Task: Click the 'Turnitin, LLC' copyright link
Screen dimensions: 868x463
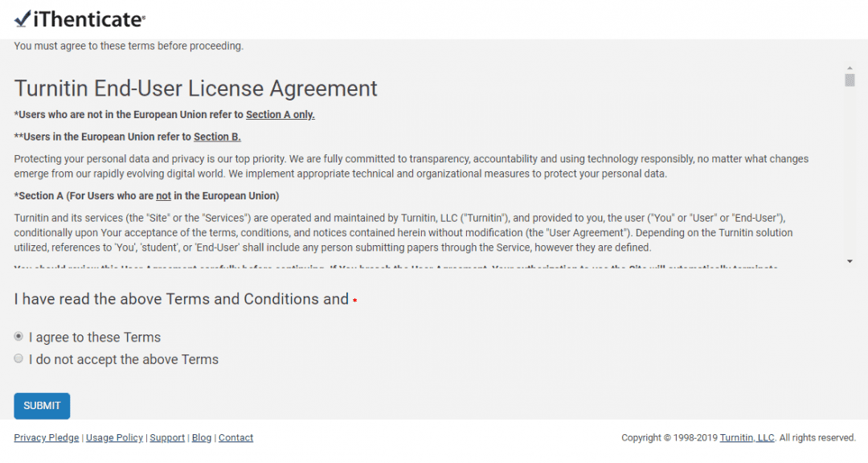Action: (x=747, y=437)
